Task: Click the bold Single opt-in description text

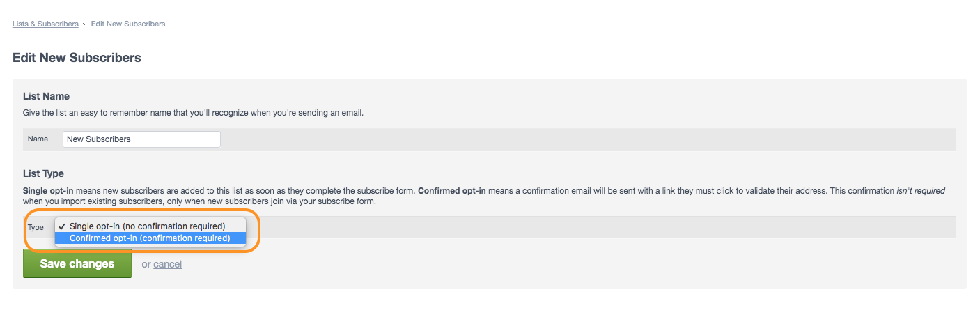Action: coord(48,190)
